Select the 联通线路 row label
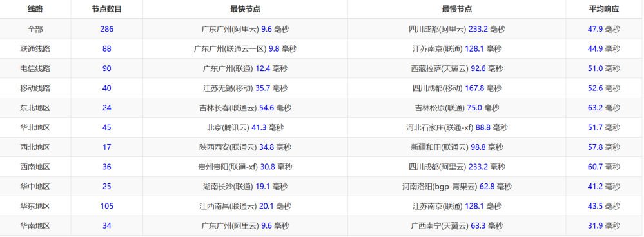The image size is (644, 237). point(35,49)
